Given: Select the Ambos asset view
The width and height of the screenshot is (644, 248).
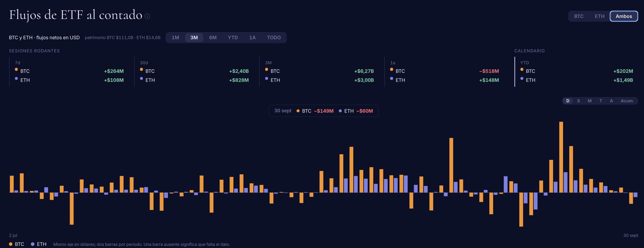Looking at the screenshot, I should coord(624,16).
